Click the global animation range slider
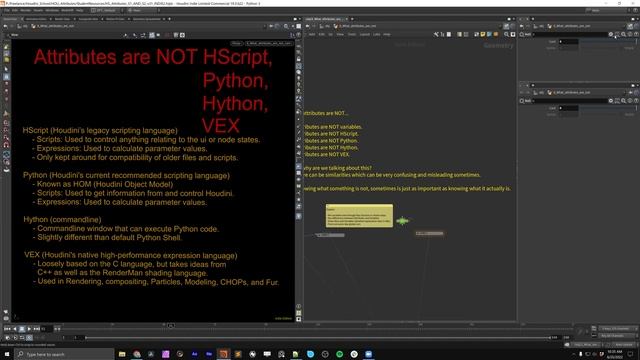Screen dimensions: 640x360 [x=318, y=338]
